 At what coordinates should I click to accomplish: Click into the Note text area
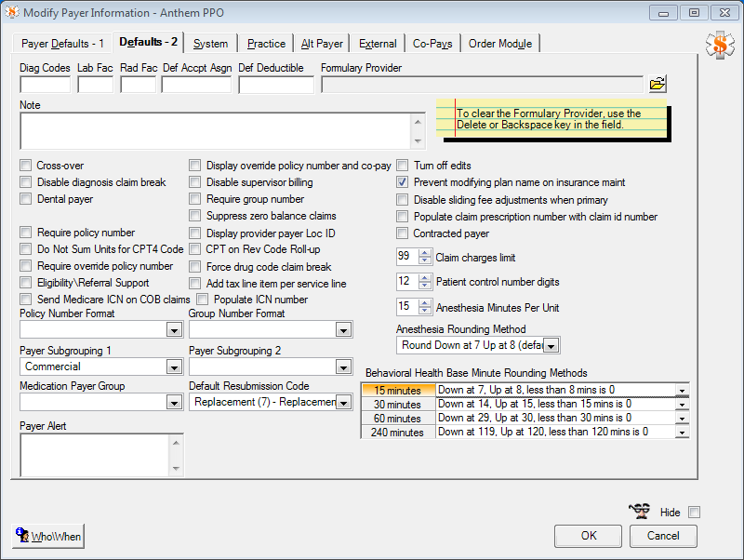[216, 131]
